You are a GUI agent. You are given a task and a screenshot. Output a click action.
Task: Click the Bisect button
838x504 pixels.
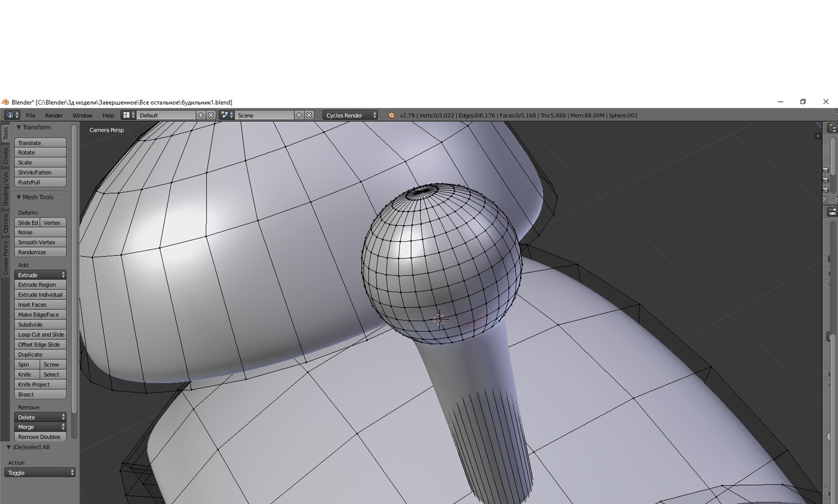pyautogui.click(x=40, y=394)
